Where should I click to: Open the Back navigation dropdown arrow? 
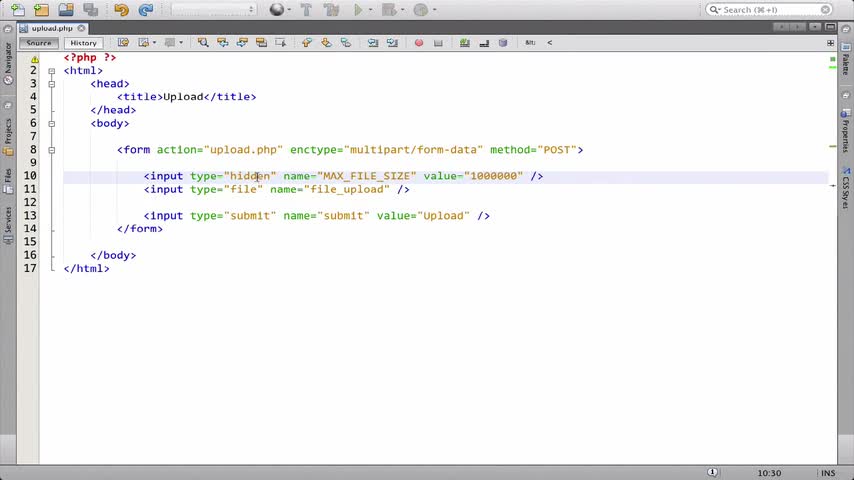[155, 42]
